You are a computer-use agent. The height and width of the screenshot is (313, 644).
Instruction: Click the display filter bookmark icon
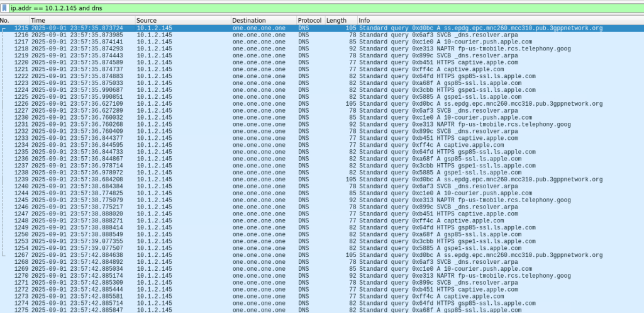(4, 6)
